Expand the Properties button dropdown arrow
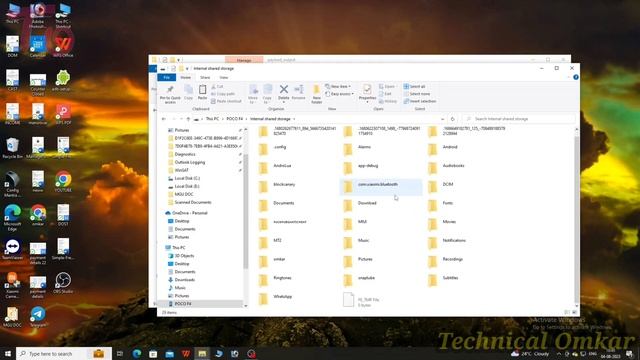The height and width of the screenshot is (360, 640). 367,102
